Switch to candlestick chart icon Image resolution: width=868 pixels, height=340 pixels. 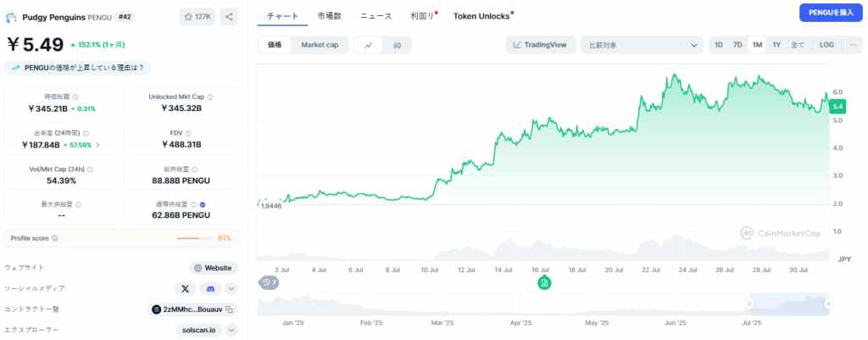pyautogui.click(x=397, y=45)
